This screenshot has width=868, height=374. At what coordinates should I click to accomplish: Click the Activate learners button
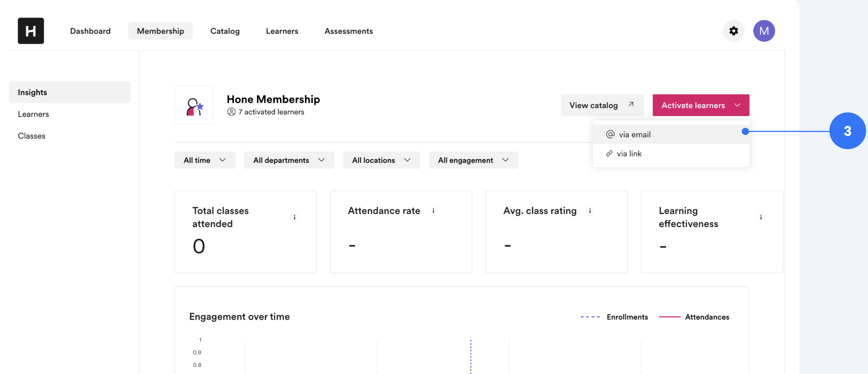tap(701, 105)
